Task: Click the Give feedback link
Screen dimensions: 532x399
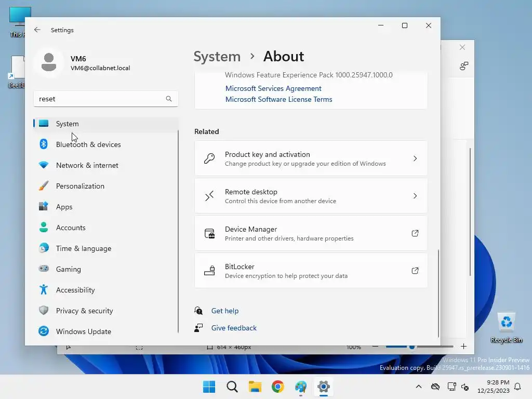Action: tap(234, 328)
